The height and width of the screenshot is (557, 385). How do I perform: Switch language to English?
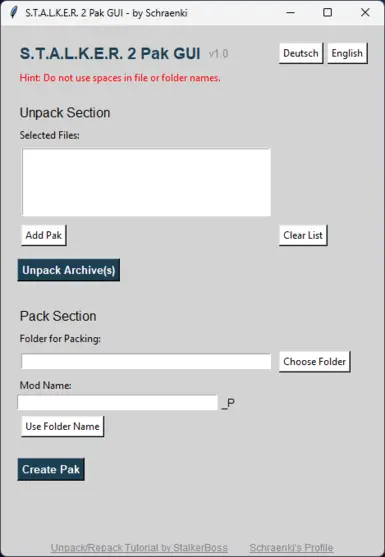coord(347,53)
